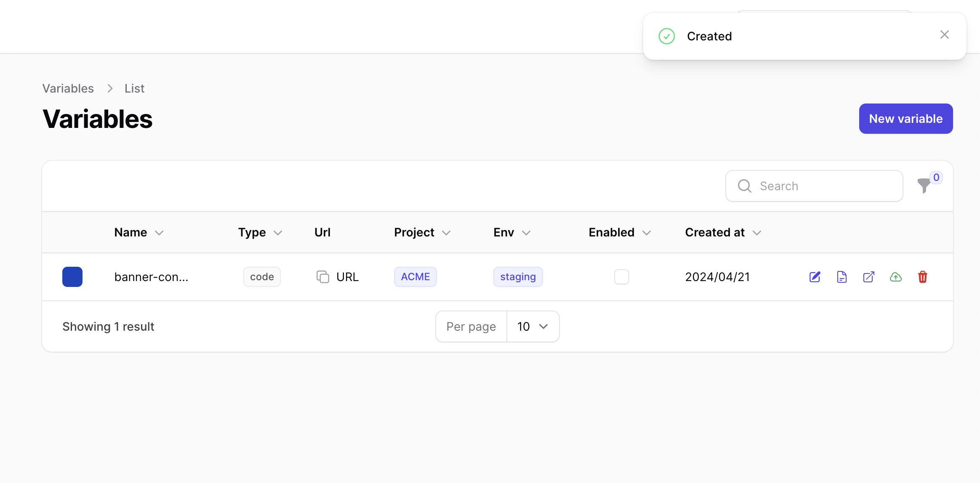Click the Showing 1 result text
980x483 pixels.
(108, 326)
